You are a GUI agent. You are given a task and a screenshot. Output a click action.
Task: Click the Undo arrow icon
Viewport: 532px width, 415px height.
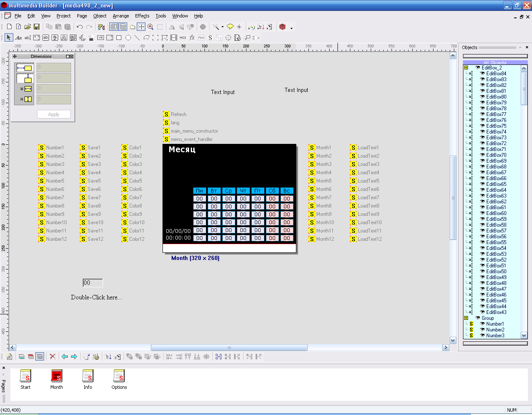pyautogui.click(x=79, y=27)
